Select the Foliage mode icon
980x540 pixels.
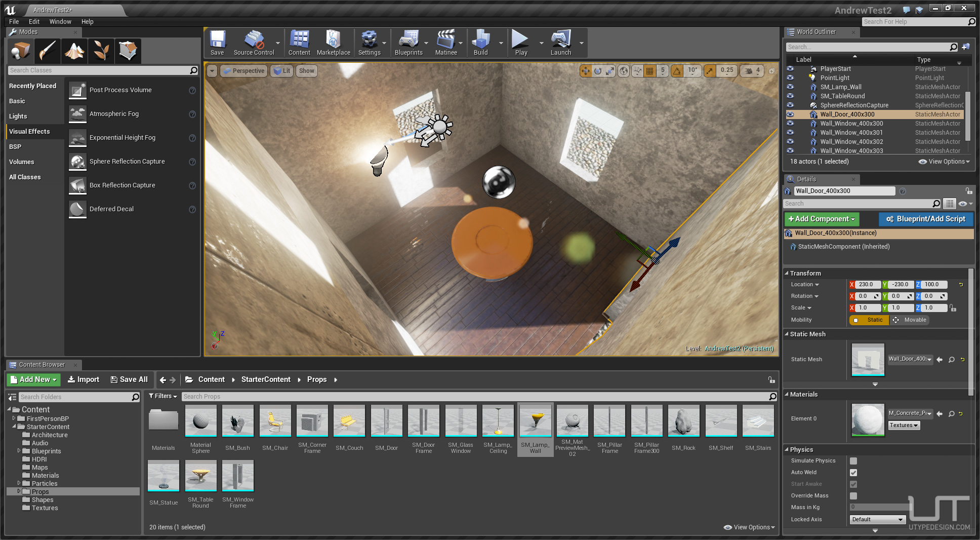101,51
